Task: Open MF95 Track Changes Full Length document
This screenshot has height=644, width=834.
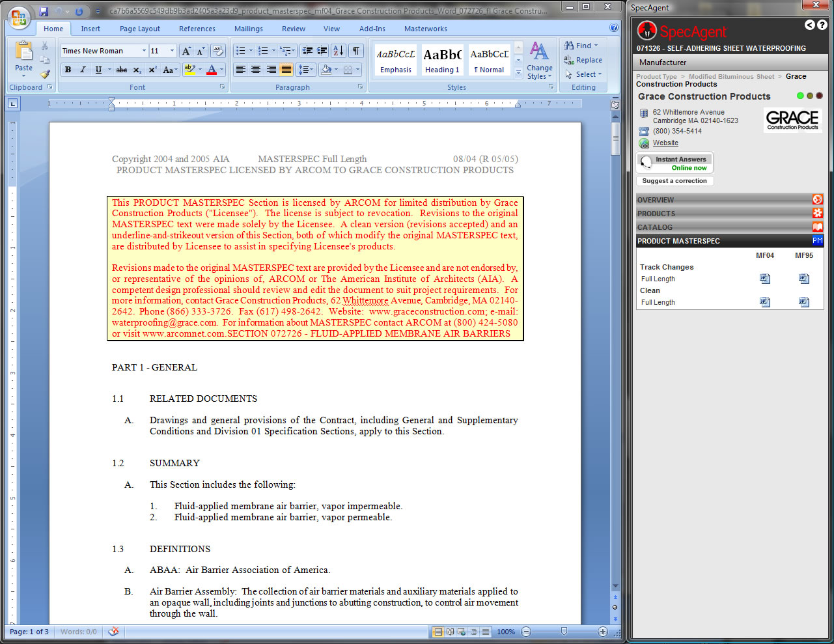Action: tap(804, 279)
